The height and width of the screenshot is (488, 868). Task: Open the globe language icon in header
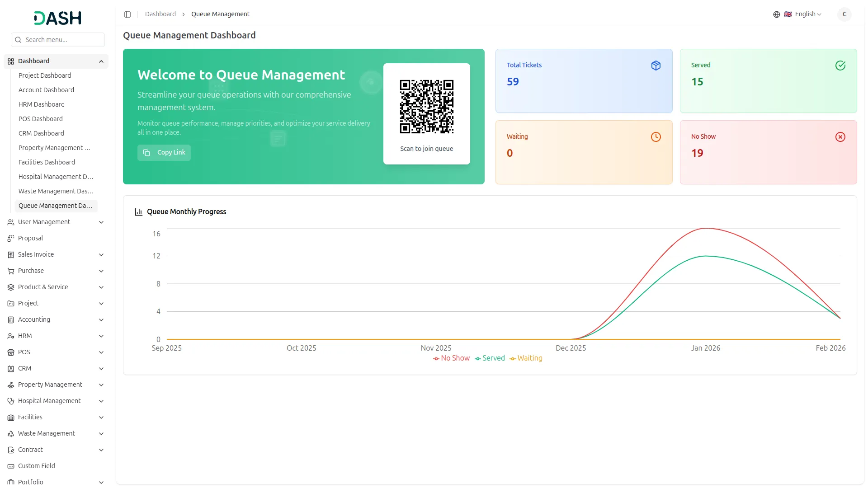776,14
